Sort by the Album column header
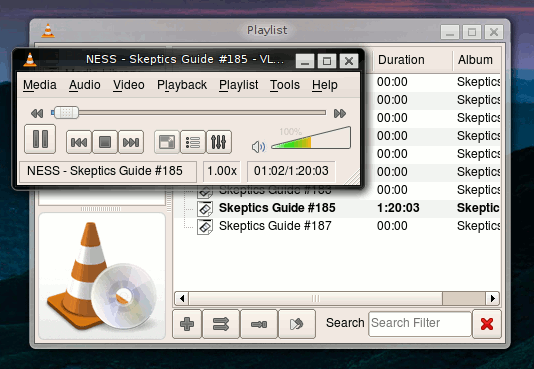Screen dimensions: 534x369 tap(477, 60)
